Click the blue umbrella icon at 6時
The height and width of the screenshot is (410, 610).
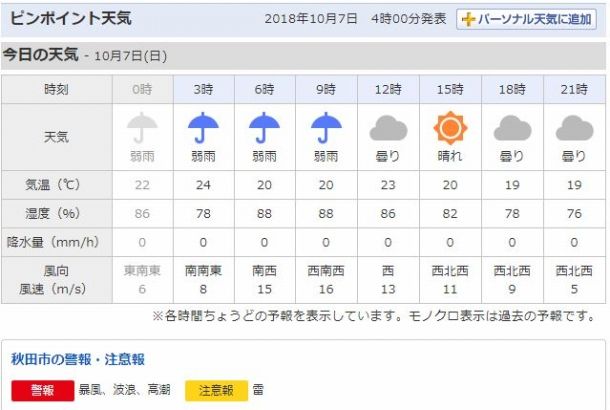pos(264,128)
